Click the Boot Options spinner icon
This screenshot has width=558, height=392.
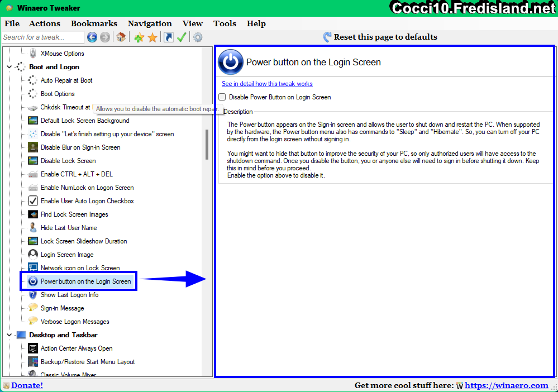(x=33, y=94)
